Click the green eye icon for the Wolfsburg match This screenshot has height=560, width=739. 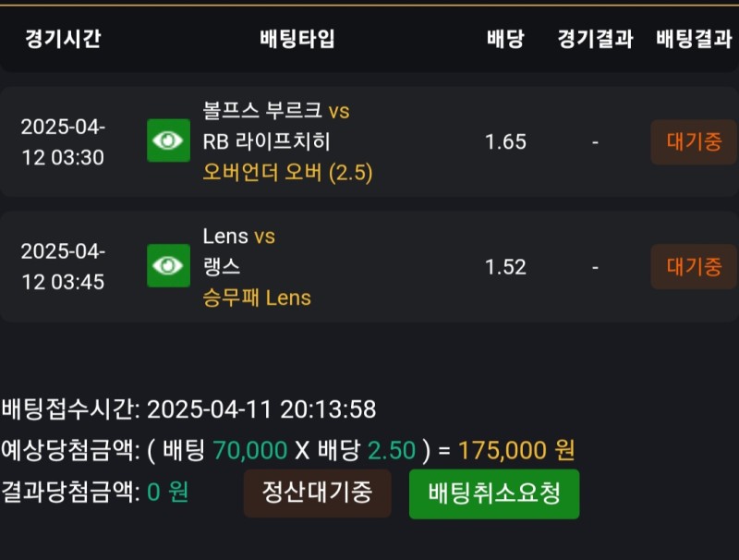(x=168, y=140)
